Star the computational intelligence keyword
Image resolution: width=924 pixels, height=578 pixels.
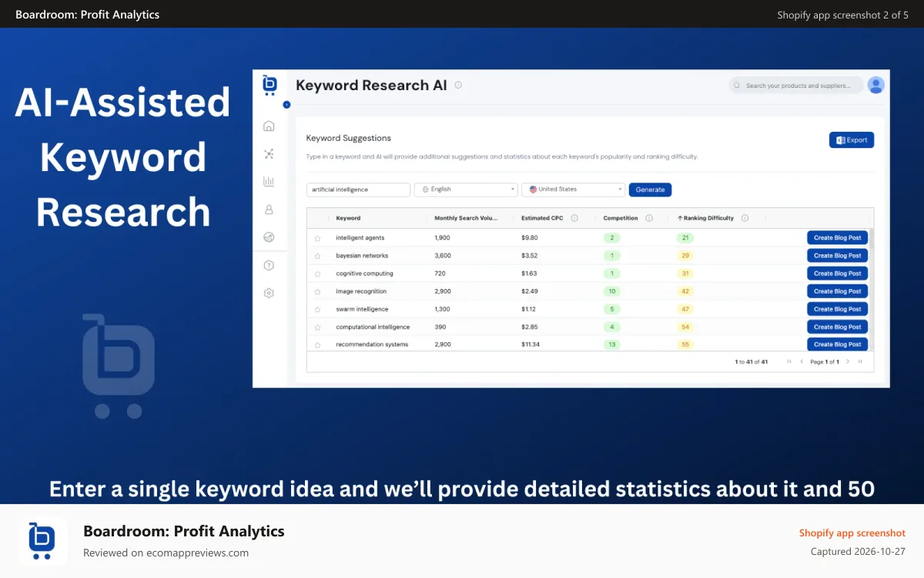317,327
